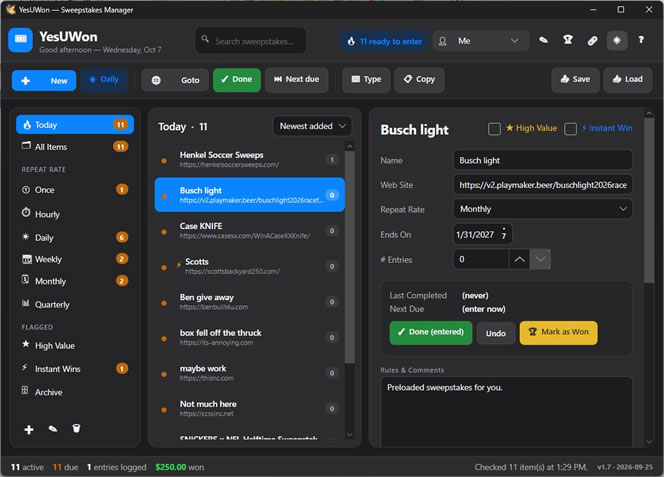Expand the Repeat Rate Monthly dropdown

tap(542, 209)
